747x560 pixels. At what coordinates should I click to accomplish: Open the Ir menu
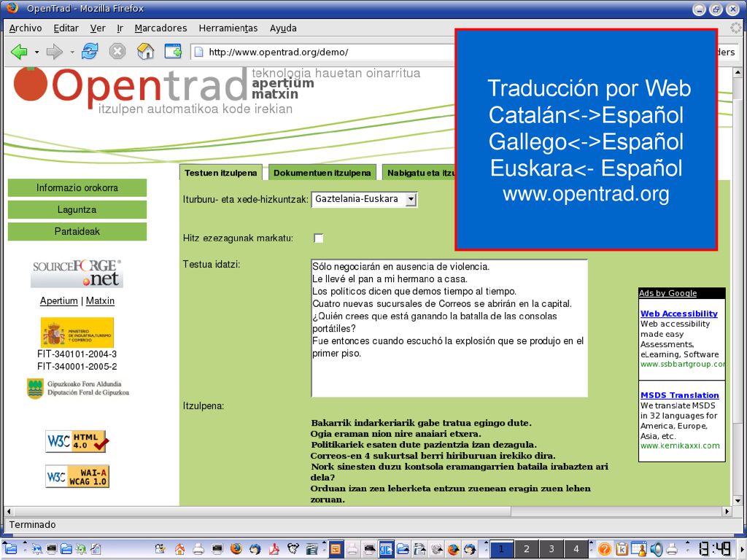[120, 28]
